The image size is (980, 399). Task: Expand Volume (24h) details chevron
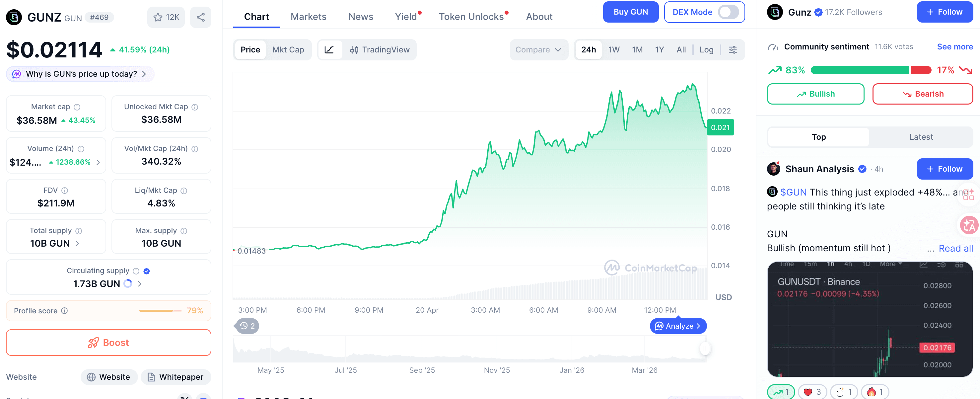pyautogui.click(x=99, y=162)
